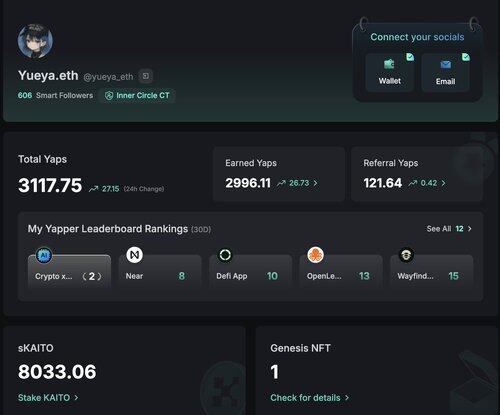The height and width of the screenshot is (415, 500).
Task: Click the share icon next to @yueya_eth
Action: point(146,76)
